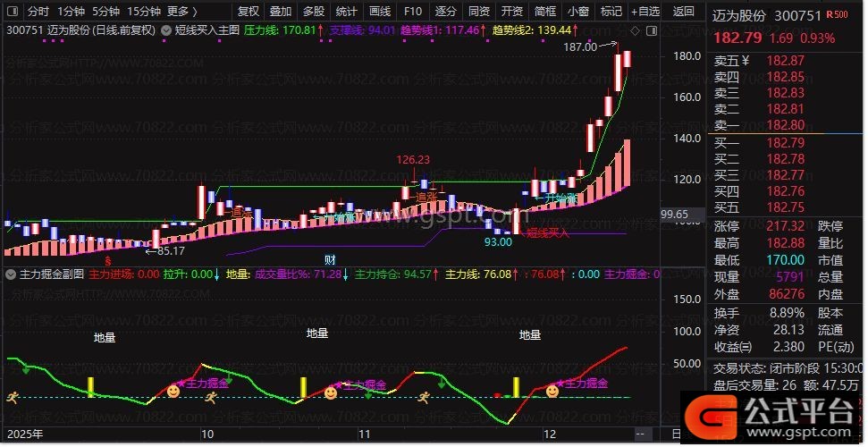This screenshot has width=868, height=447.
Task: Toggle 叠加 overlay mode
Action: point(281,12)
